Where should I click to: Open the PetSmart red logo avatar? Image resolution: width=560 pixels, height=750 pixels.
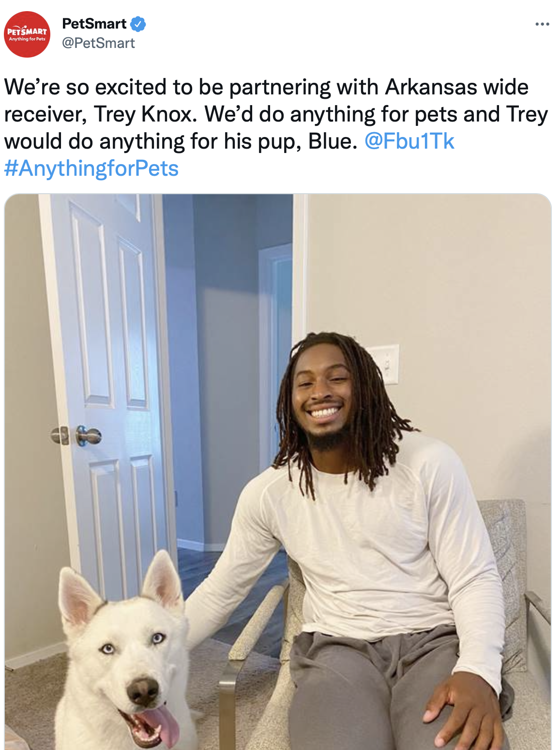coord(27,34)
